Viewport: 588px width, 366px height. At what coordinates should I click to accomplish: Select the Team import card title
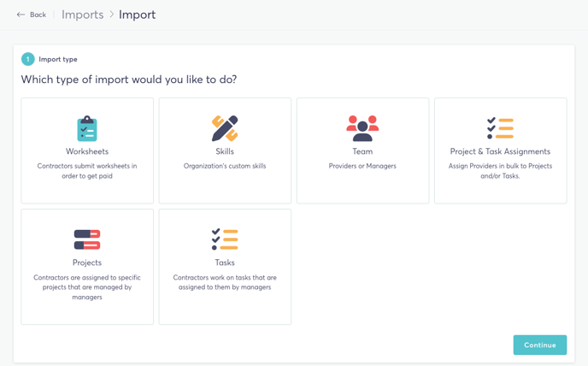[362, 151]
